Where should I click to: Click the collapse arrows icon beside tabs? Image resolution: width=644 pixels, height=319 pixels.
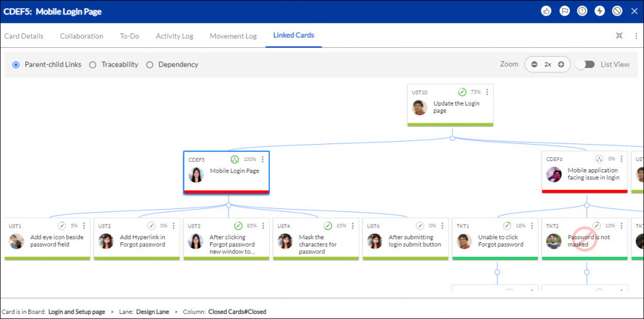pos(619,36)
